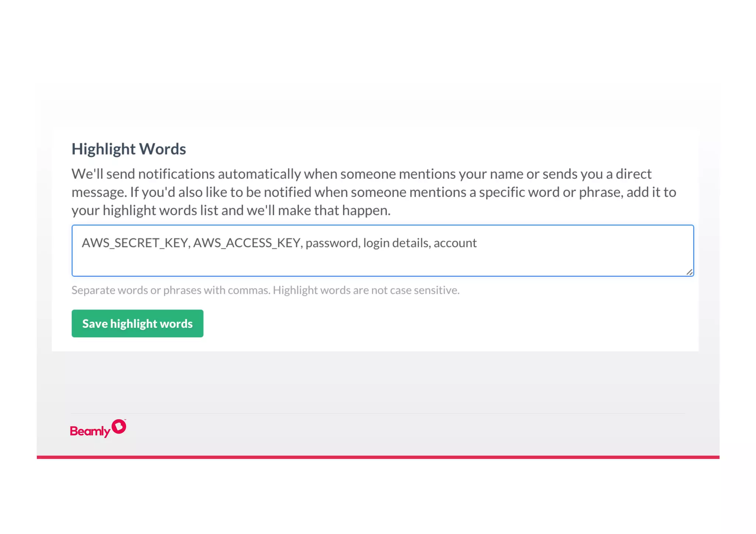Click 'direct' in the description's first line

(633, 174)
